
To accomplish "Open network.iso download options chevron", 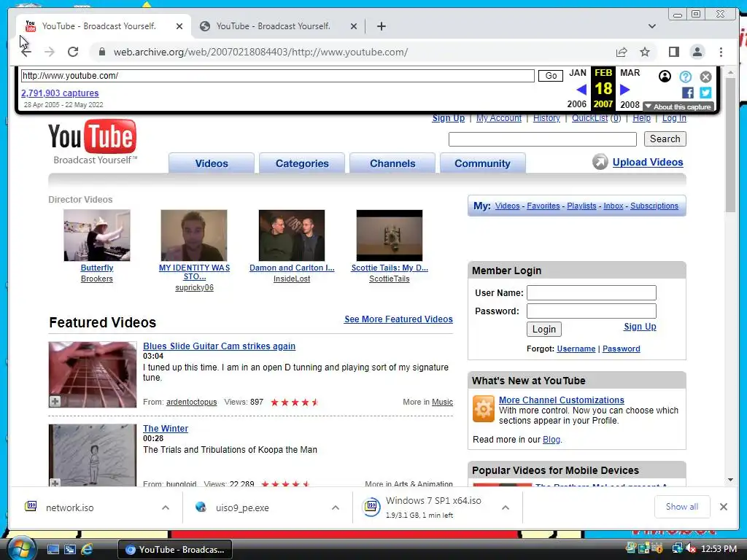I will [x=166, y=507].
